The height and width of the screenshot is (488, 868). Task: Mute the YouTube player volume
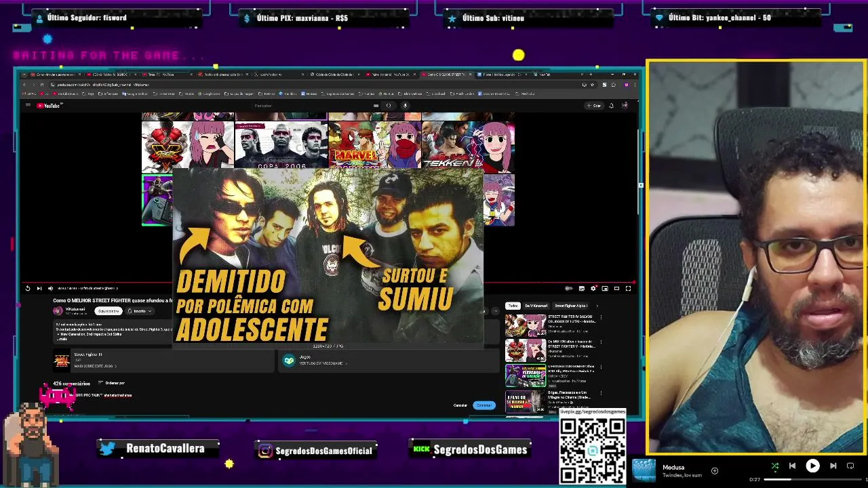tap(50, 289)
